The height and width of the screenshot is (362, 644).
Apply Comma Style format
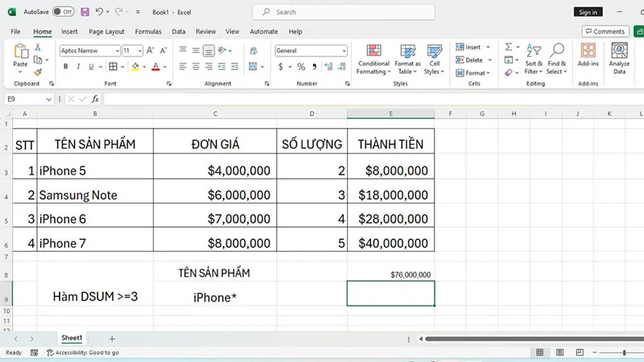[x=314, y=67]
